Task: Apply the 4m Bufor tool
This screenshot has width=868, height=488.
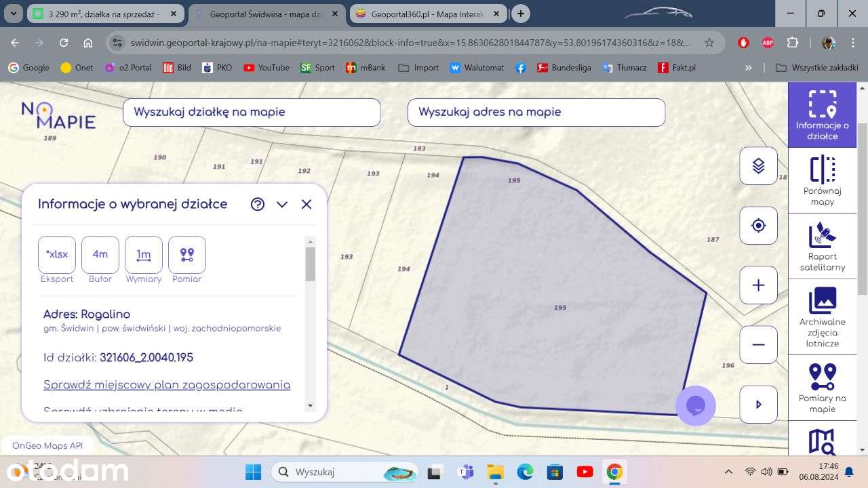Action: (x=100, y=255)
